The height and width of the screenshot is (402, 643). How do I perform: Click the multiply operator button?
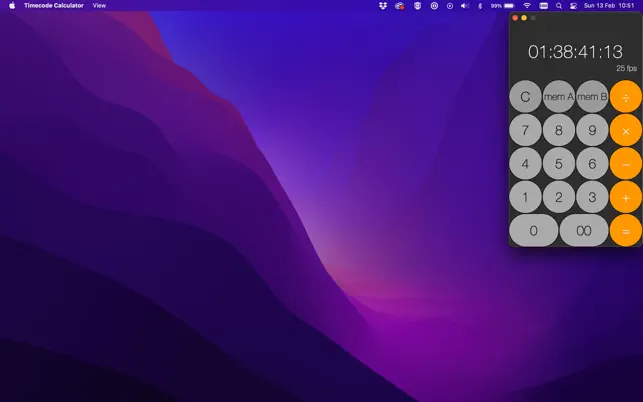(x=625, y=130)
